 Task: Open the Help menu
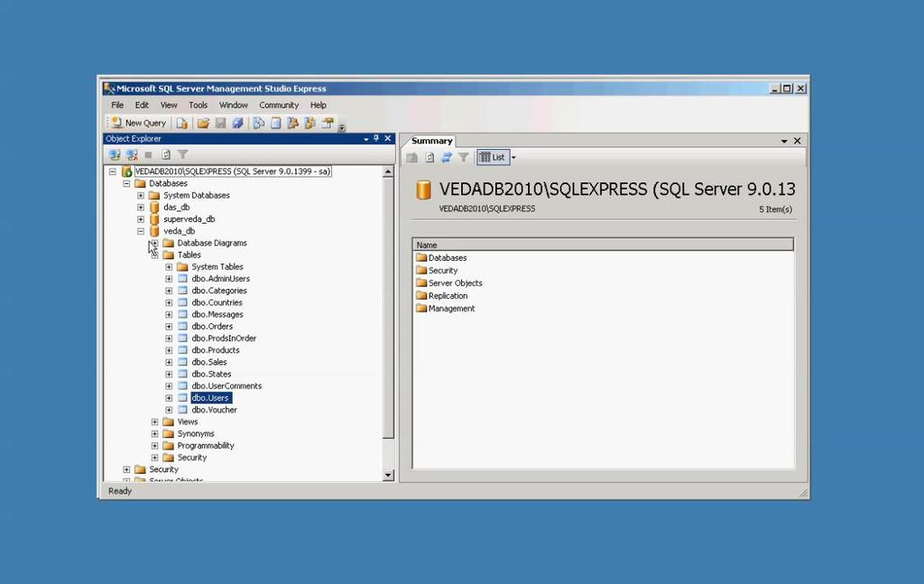click(319, 105)
